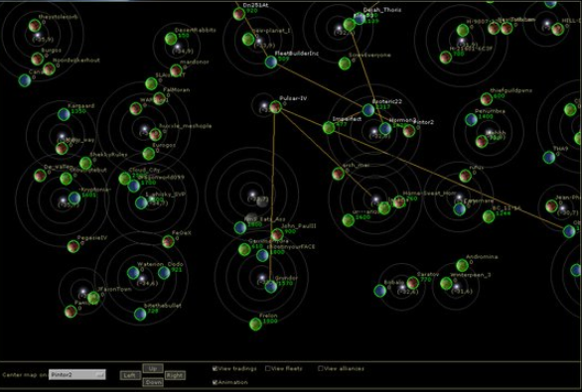Viewport: 582px width, 392px height.
Task: Select the FalMoran planet
Action: coord(159,98)
